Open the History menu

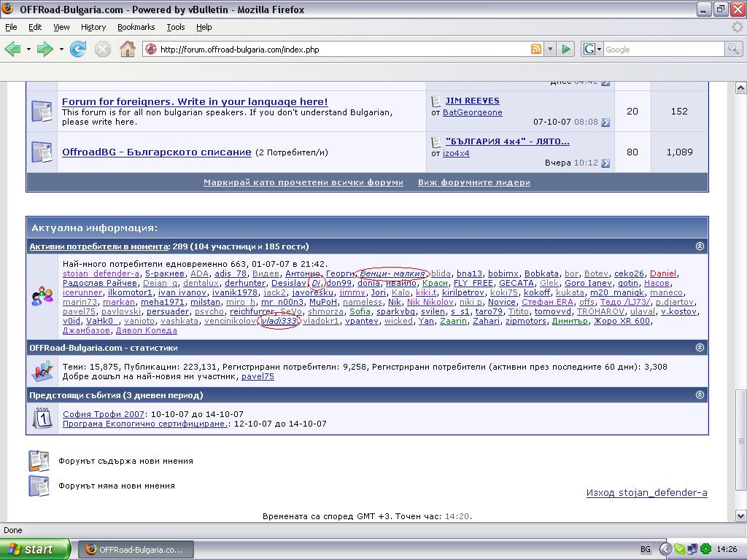93,27
